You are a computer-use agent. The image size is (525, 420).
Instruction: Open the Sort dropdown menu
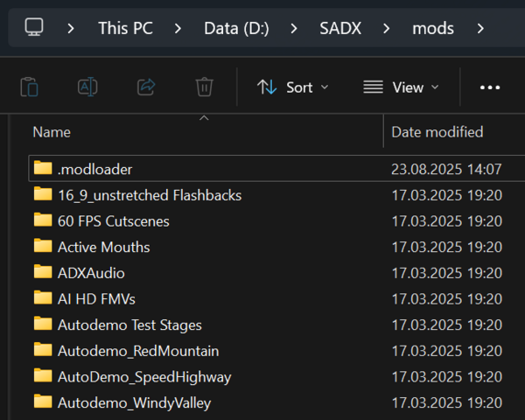(293, 87)
